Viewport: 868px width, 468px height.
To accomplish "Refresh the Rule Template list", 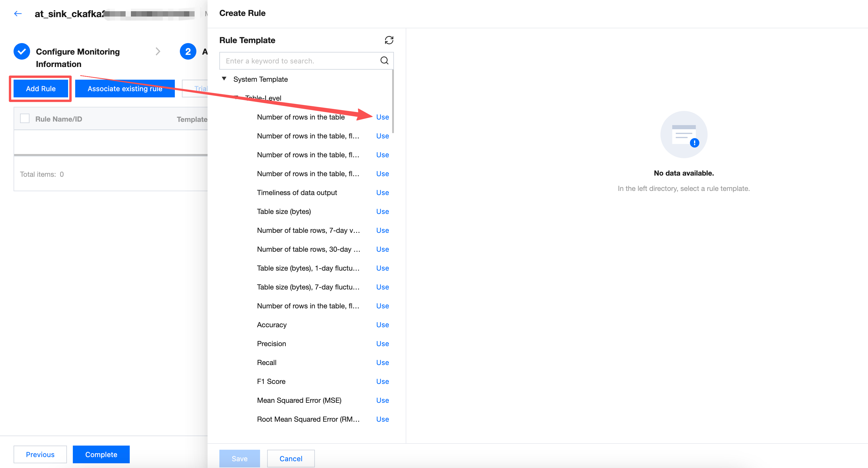I will tap(389, 40).
